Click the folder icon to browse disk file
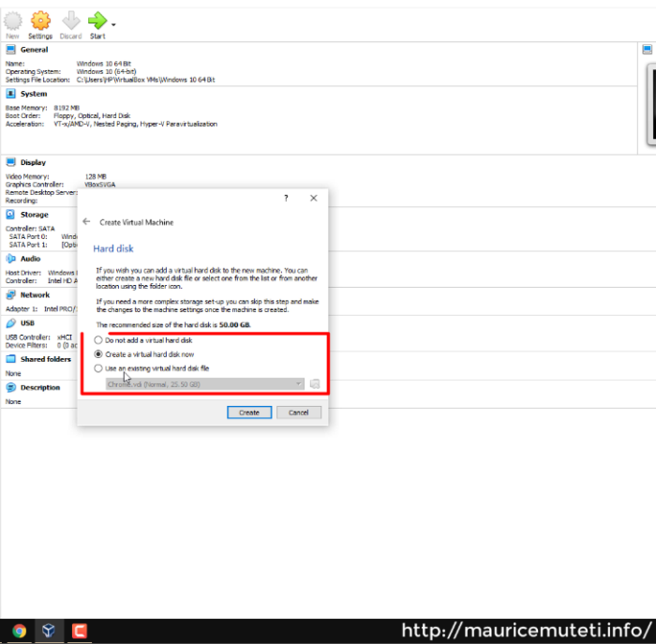This screenshot has height=644, width=656. click(315, 384)
